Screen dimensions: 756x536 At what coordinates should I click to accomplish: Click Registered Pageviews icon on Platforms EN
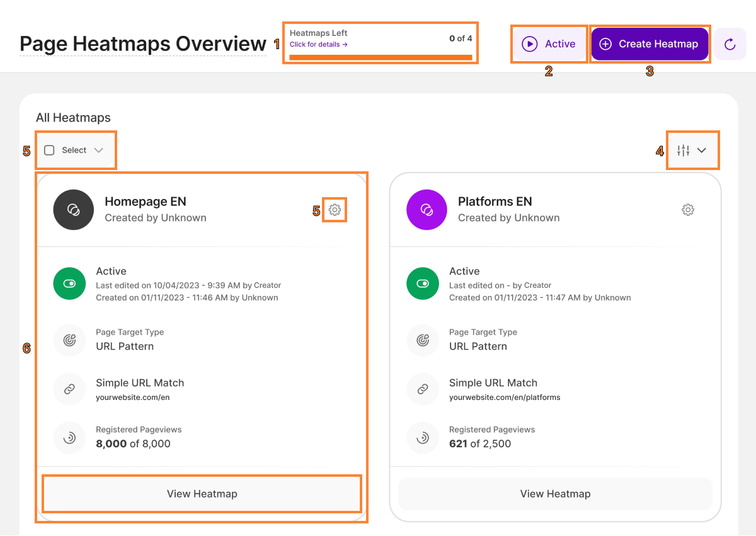(423, 437)
